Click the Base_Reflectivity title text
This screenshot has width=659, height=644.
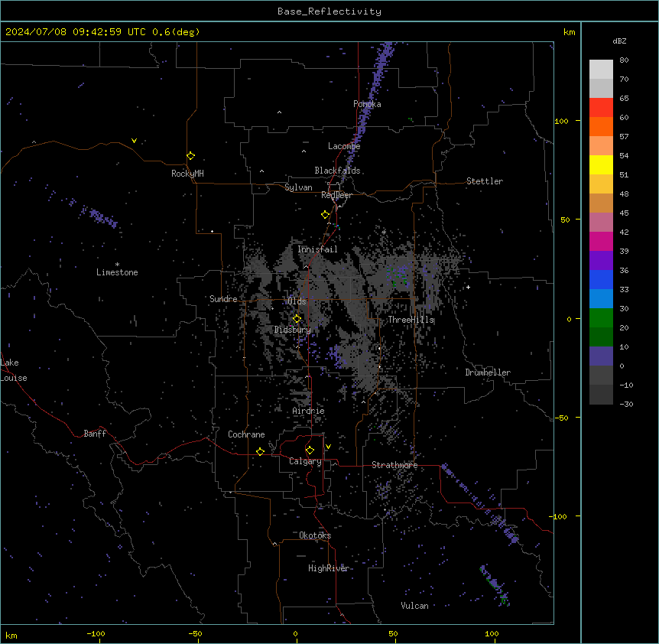pyautogui.click(x=329, y=11)
